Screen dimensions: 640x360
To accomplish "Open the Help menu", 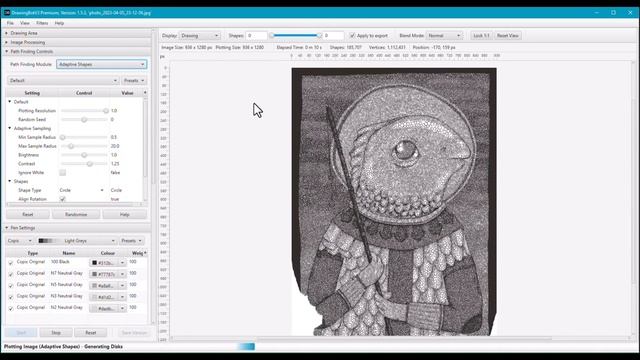I will coord(59,23).
